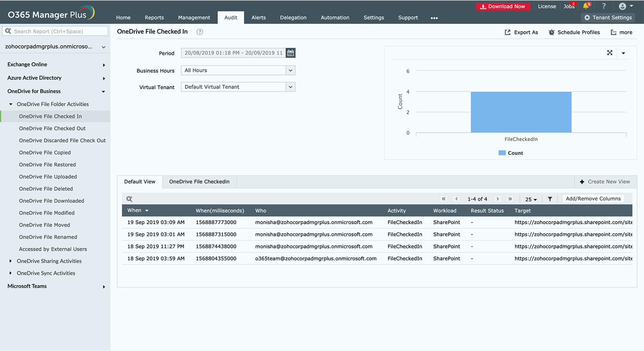Open the calendar date picker for Period

pyautogui.click(x=290, y=53)
